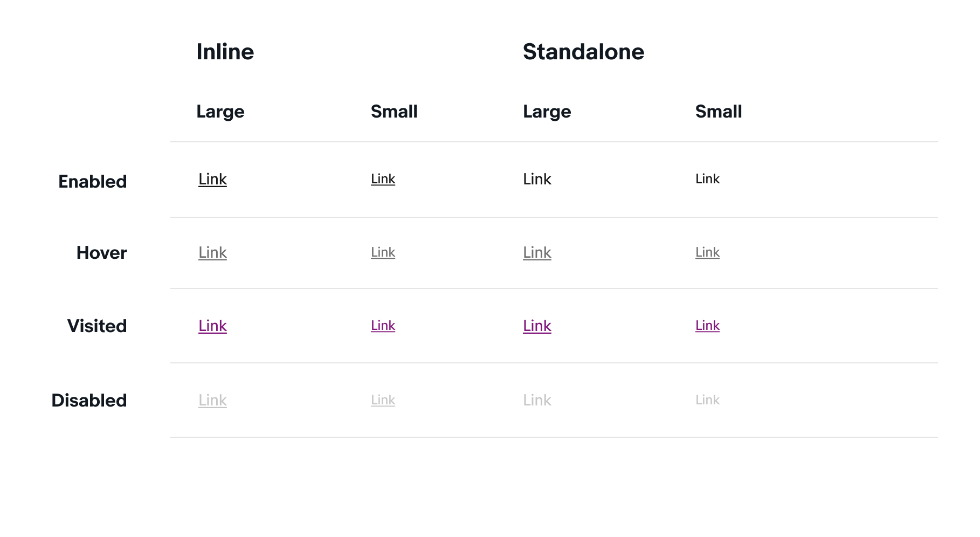Click the Visited row label
This screenshot has height=537, width=980.
coord(97,326)
